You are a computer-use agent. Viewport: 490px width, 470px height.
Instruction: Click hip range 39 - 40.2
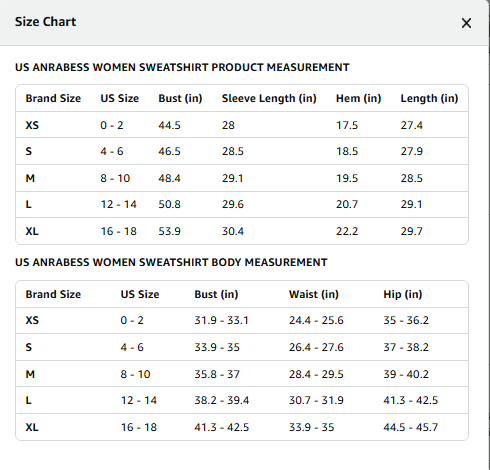[x=406, y=374]
